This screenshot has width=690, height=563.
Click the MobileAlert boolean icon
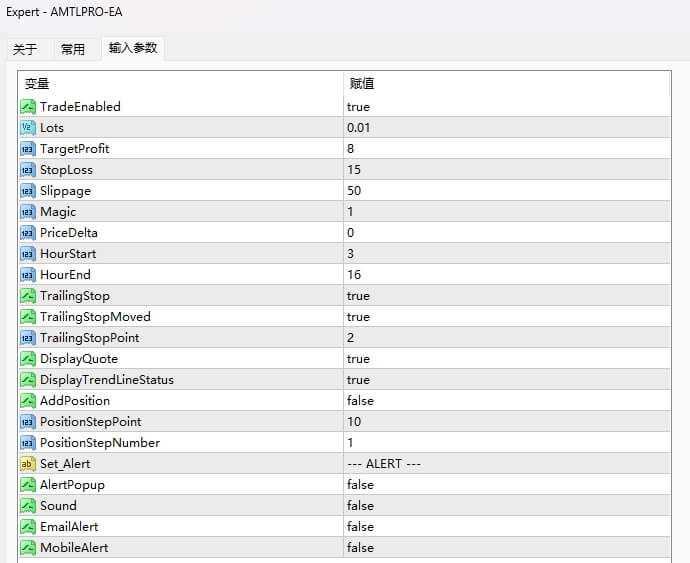pyautogui.click(x=28, y=548)
